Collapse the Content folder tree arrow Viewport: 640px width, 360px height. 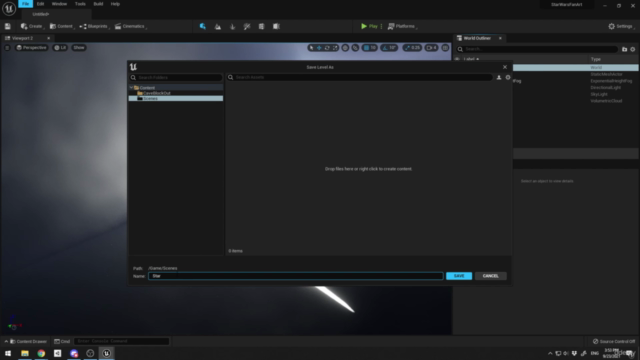tap(131, 88)
